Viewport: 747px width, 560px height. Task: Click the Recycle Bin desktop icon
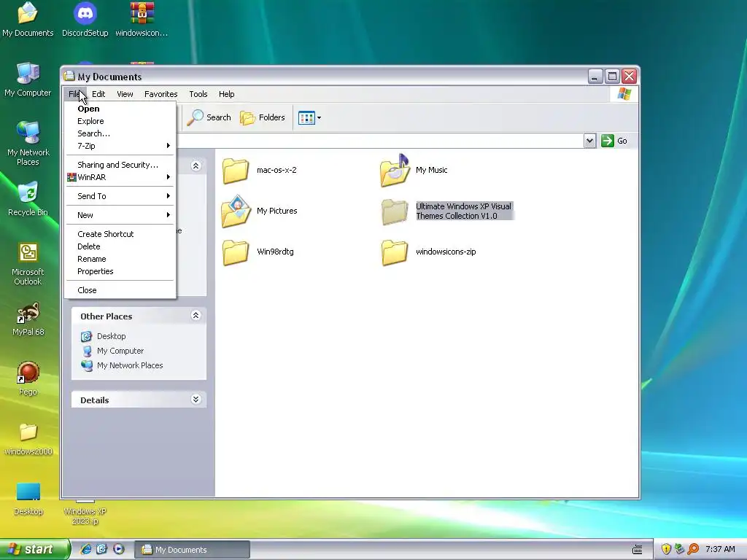click(x=28, y=200)
